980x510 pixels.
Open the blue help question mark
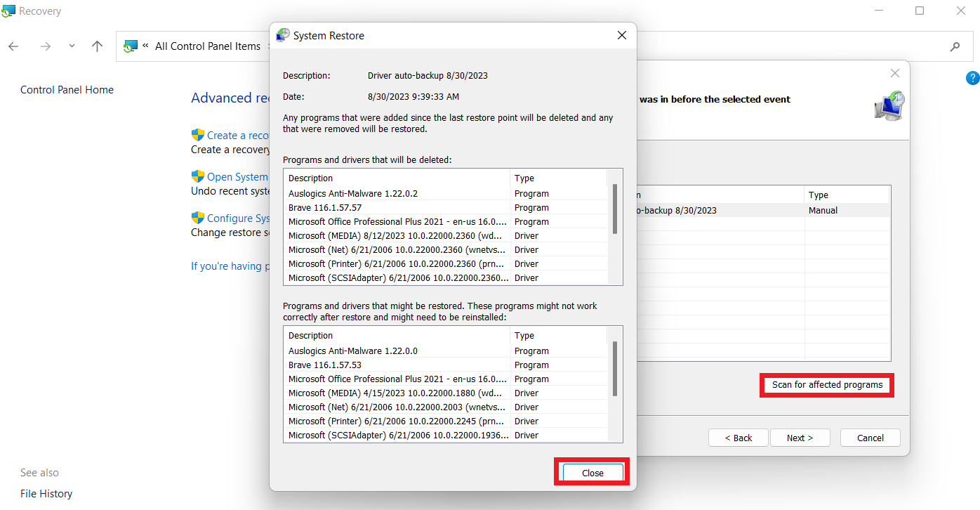click(972, 77)
